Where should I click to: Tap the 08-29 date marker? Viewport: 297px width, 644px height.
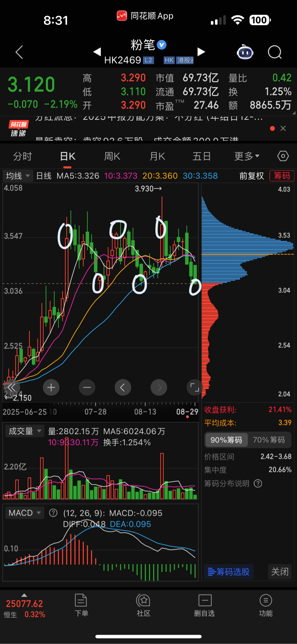tap(187, 412)
